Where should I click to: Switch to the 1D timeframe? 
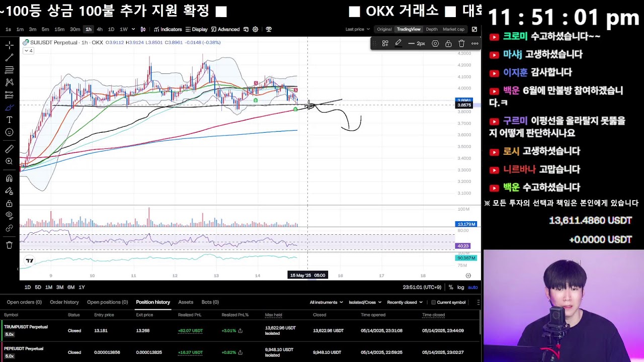[111, 29]
